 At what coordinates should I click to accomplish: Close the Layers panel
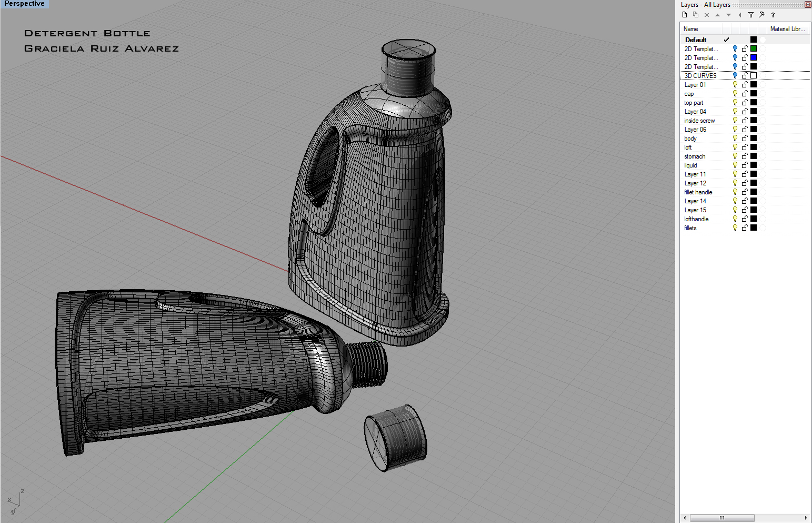[808, 4]
